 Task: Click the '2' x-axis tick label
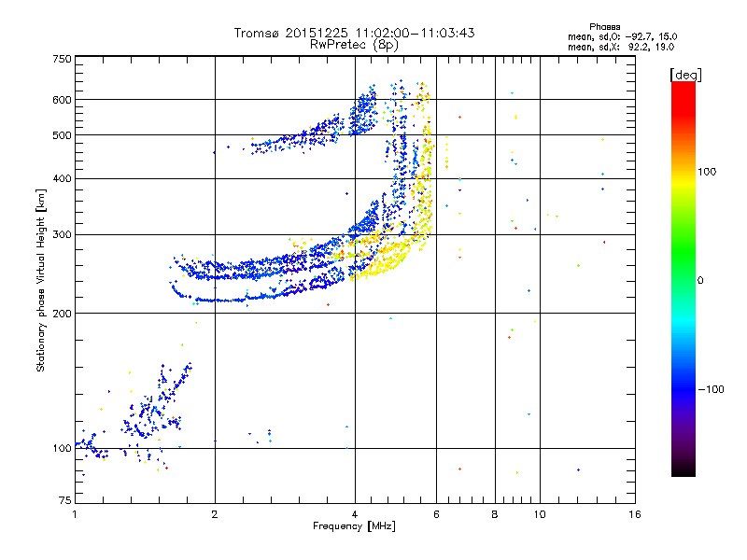click(x=215, y=514)
